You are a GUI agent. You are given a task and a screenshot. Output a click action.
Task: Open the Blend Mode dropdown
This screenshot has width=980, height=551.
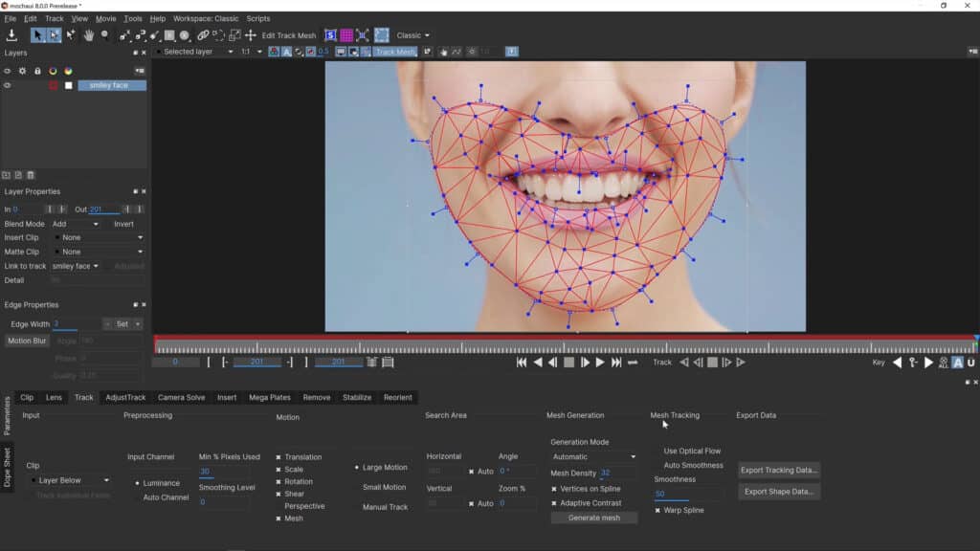(x=77, y=224)
